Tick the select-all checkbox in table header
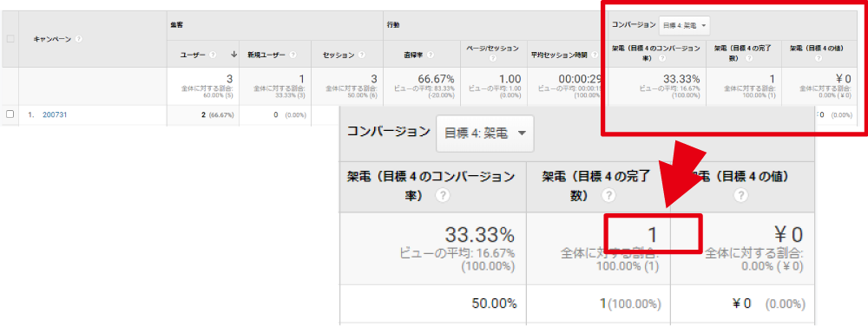 coord(10,39)
